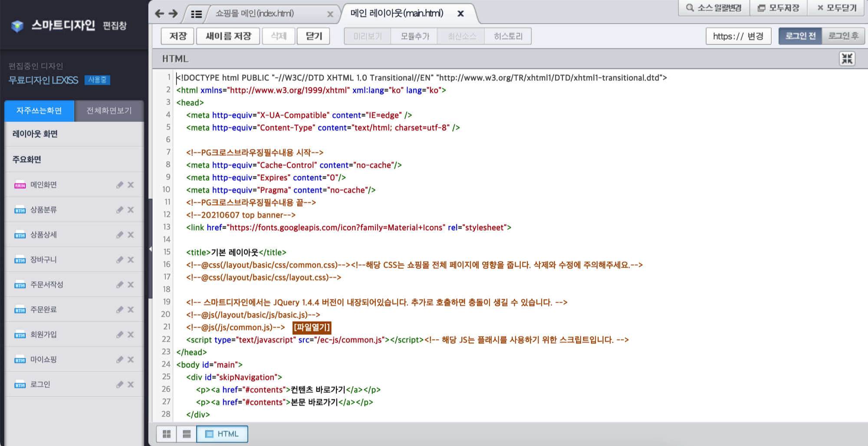868x446 pixels.
Task: Edit the 장바구니 entry with pencil icon
Action: [x=120, y=260]
